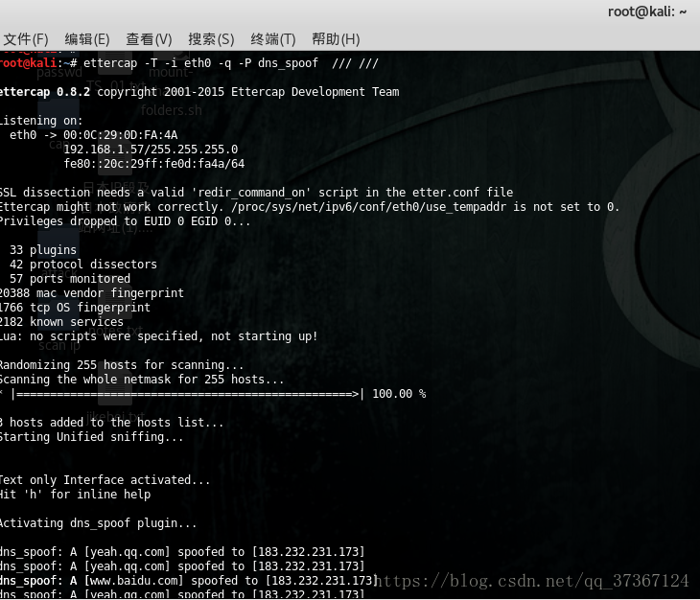The image size is (700, 600).
Task: Click the Privileges dropped to EUID 0 line
Action: [125, 221]
